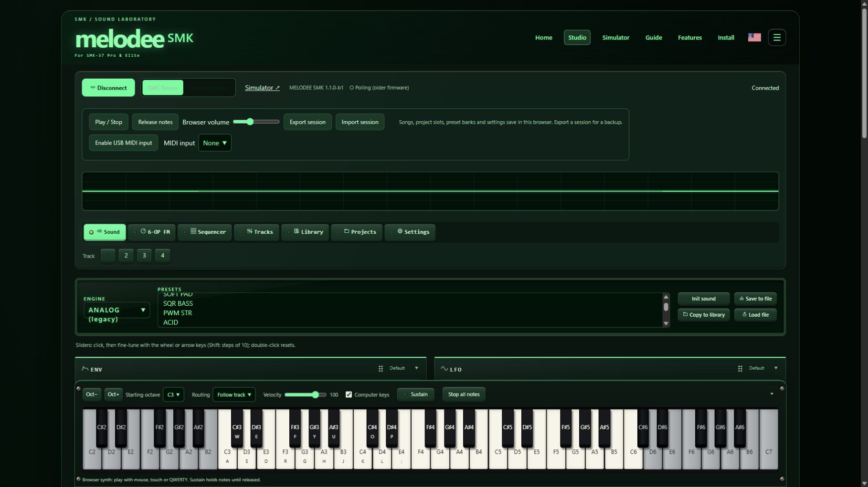Open the Features page
Screen dimensions: 868x487
point(690,38)
